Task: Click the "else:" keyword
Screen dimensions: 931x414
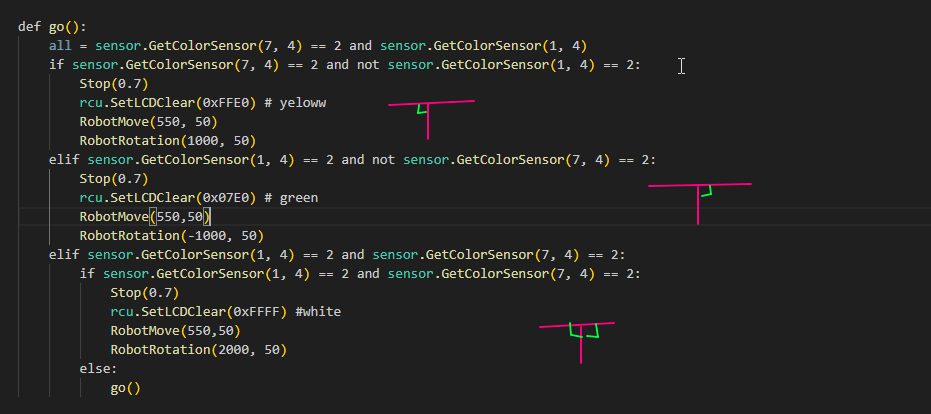Action: coord(99,369)
